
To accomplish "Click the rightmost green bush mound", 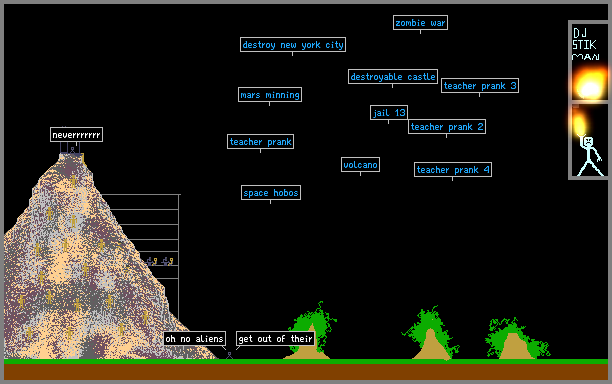I will pyautogui.click(x=516, y=338).
